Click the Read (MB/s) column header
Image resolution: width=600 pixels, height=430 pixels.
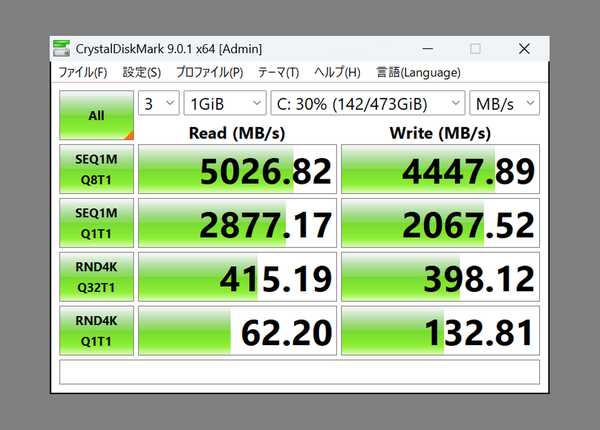point(237,133)
